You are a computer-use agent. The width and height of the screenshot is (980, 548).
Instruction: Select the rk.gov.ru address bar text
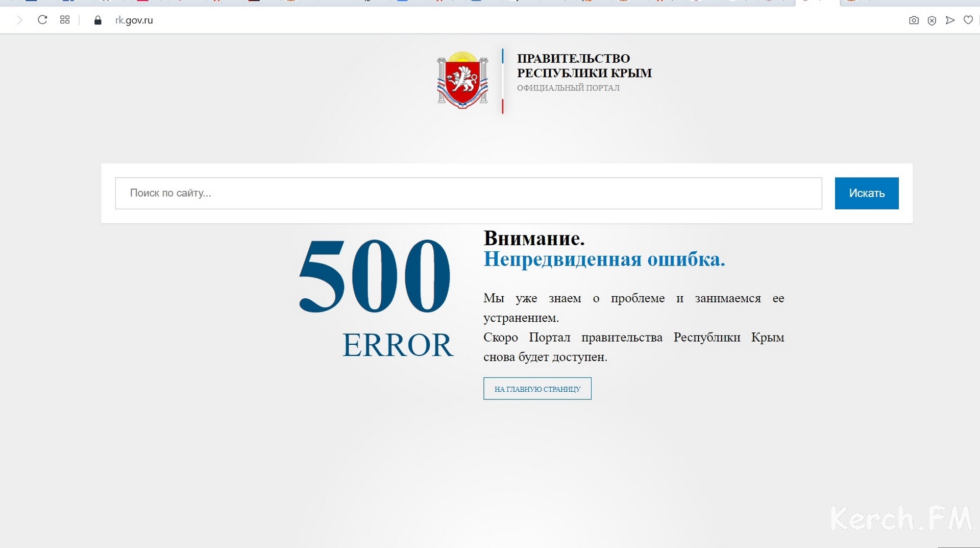pyautogui.click(x=134, y=20)
